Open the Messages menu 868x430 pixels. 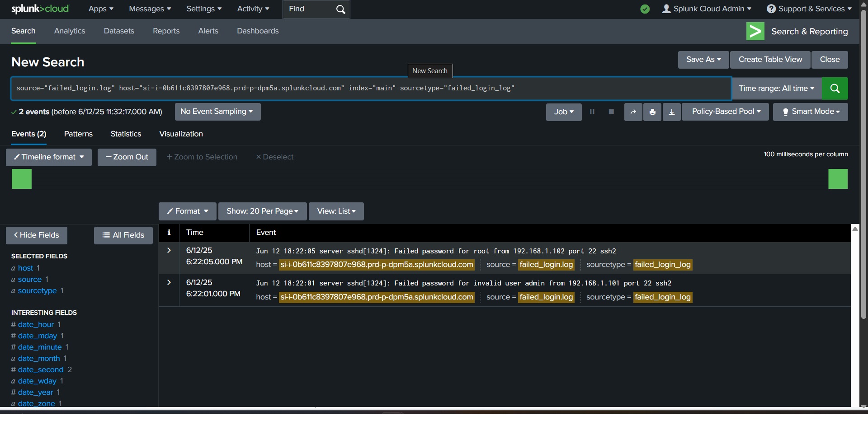[x=150, y=9]
